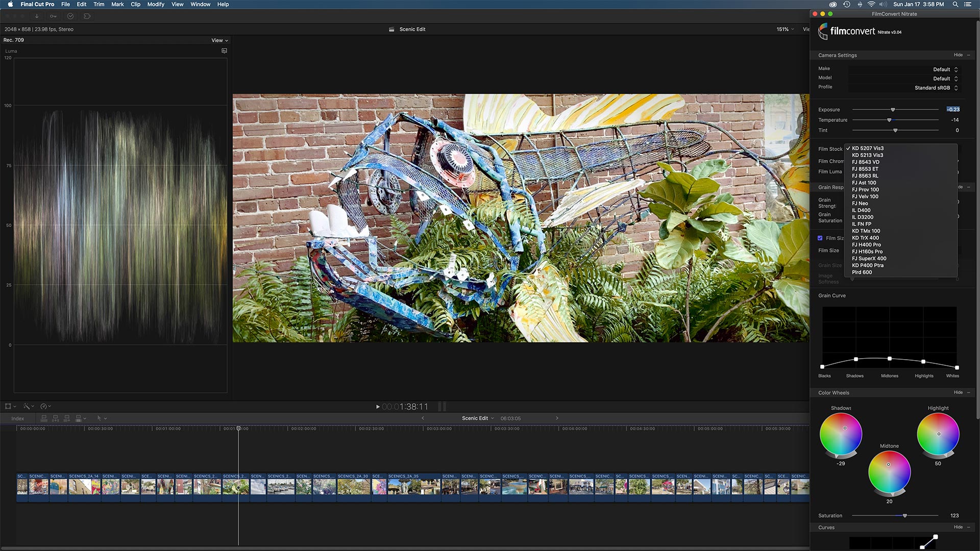Open macOS Spotlight search icon
The image size is (980, 551).
click(x=955, y=4)
